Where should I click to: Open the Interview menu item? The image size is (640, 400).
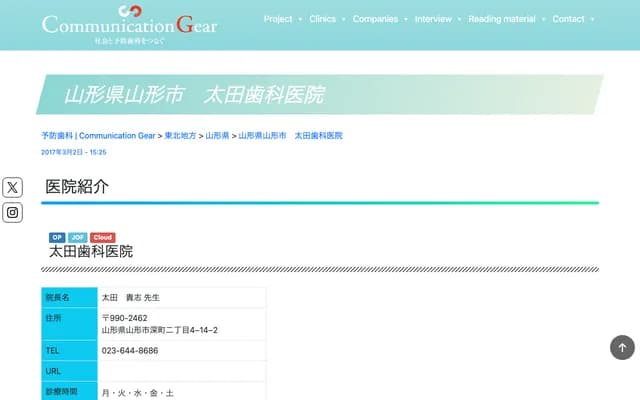(433, 19)
